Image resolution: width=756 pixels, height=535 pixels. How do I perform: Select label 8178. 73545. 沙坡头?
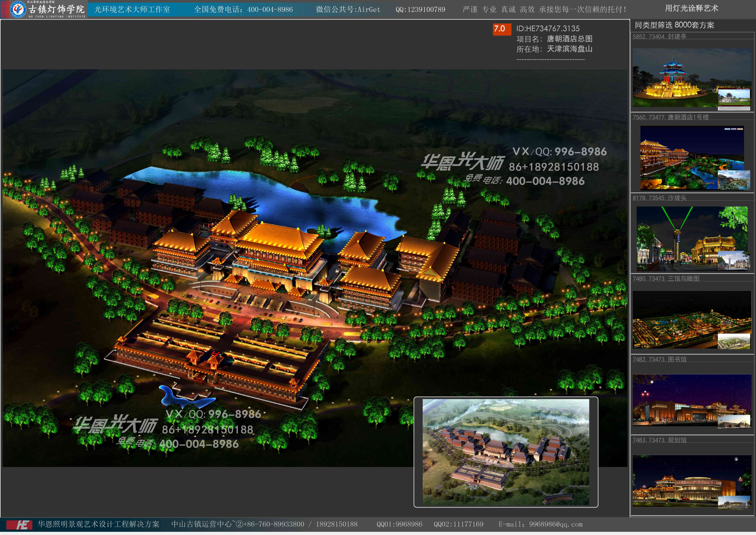pyautogui.click(x=659, y=198)
